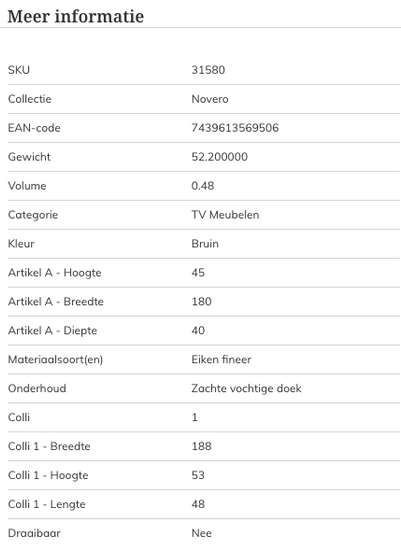
Task: Click the Artikel A - Hoogte label
Action: pos(55,273)
